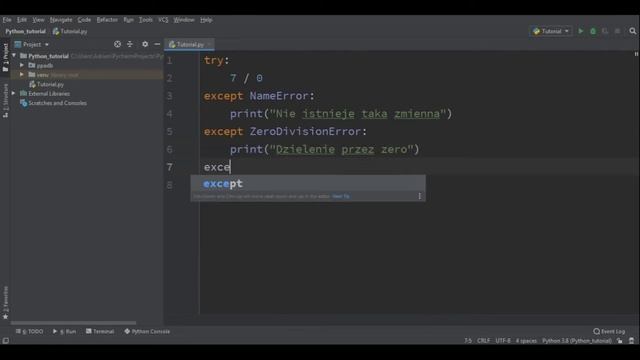Expand the pyaudio folder arrow
Image resolution: width=640 pixels, height=360 pixels.
pyautogui.click(x=22, y=65)
